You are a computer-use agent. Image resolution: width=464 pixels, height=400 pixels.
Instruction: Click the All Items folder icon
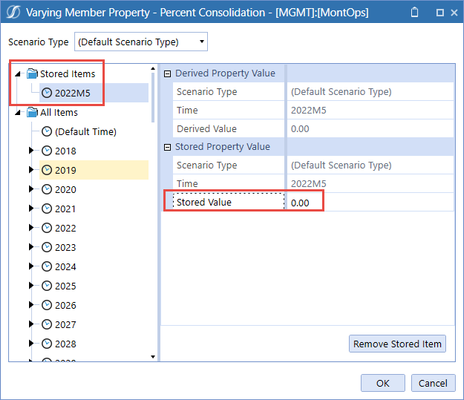pyautogui.click(x=32, y=112)
